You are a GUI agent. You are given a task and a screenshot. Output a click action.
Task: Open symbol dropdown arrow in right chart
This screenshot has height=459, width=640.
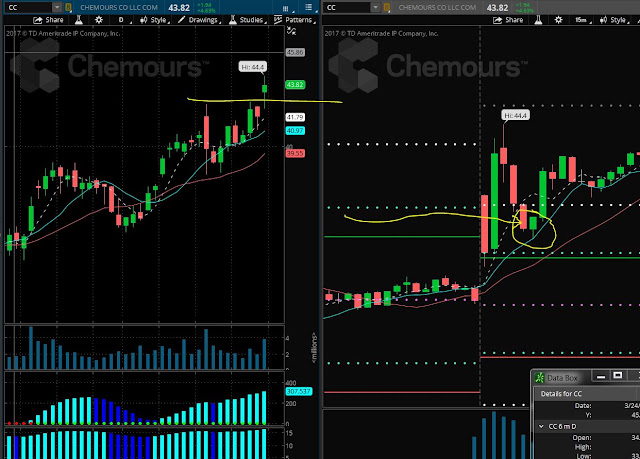click(375, 7)
